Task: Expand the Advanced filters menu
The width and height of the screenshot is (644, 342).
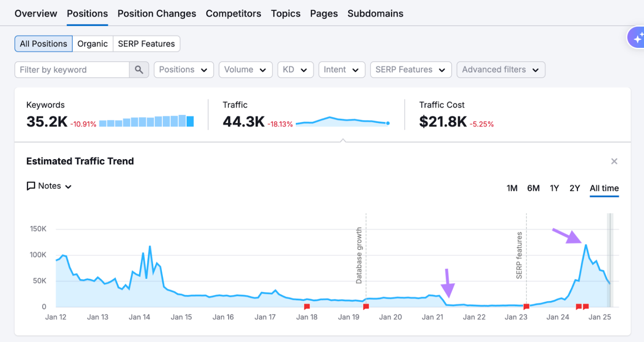Action: coord(500,70)
